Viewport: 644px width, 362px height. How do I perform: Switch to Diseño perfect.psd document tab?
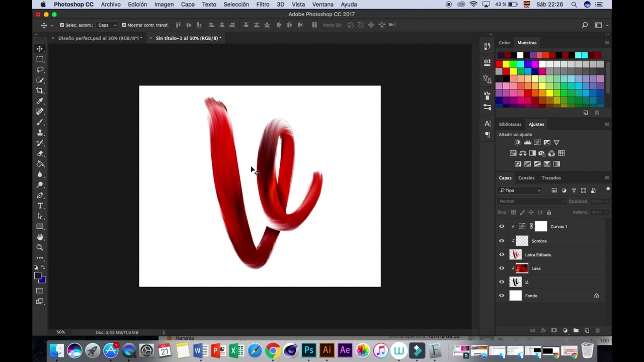(x=100, y=38)
